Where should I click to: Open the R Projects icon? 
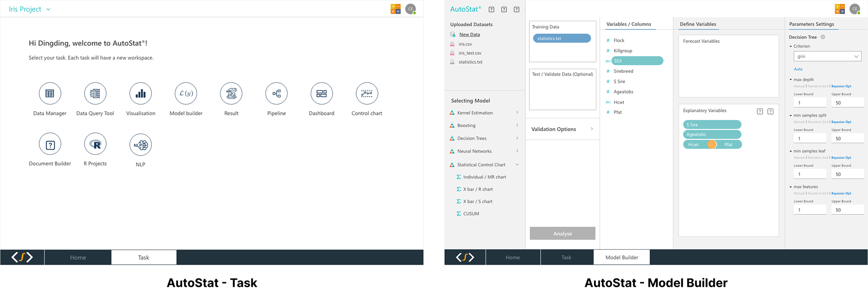(x=95, y=144)
